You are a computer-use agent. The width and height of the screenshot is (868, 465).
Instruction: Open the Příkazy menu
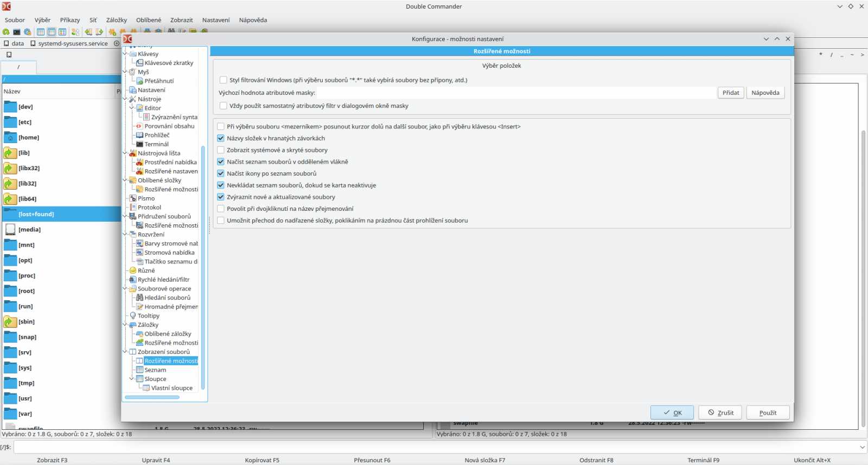70,20
